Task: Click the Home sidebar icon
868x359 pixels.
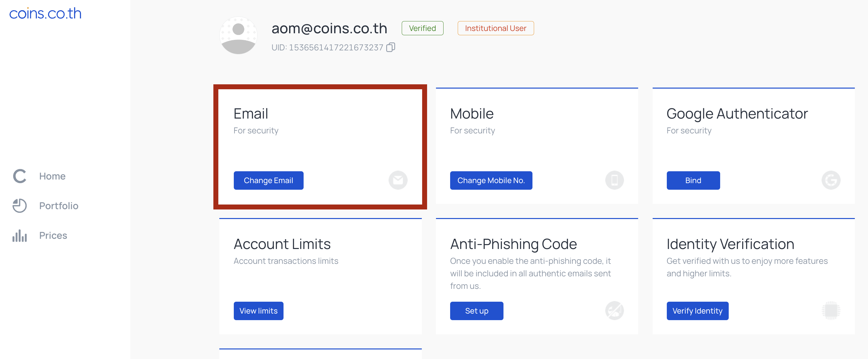Action: 19,176
